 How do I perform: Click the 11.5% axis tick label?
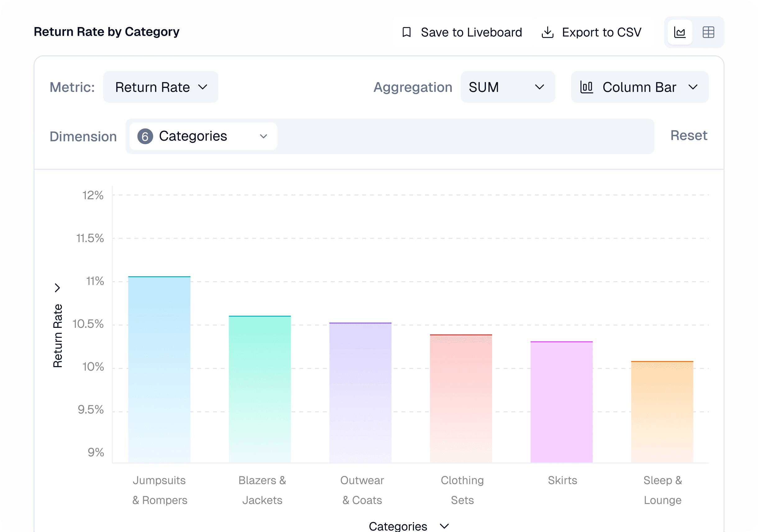pos(90,238)
